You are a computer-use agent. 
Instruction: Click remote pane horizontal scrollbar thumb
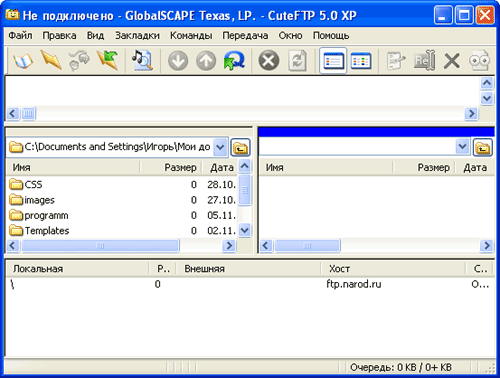point(307,246)
